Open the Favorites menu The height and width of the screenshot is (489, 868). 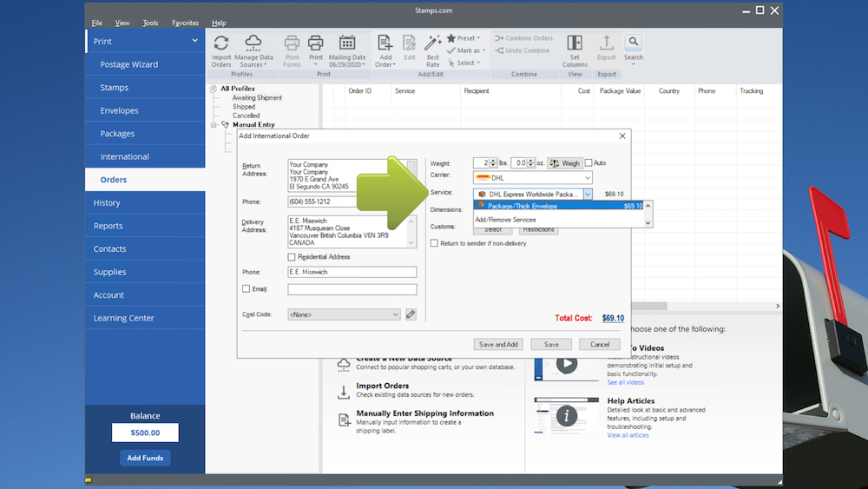[185, 23]
